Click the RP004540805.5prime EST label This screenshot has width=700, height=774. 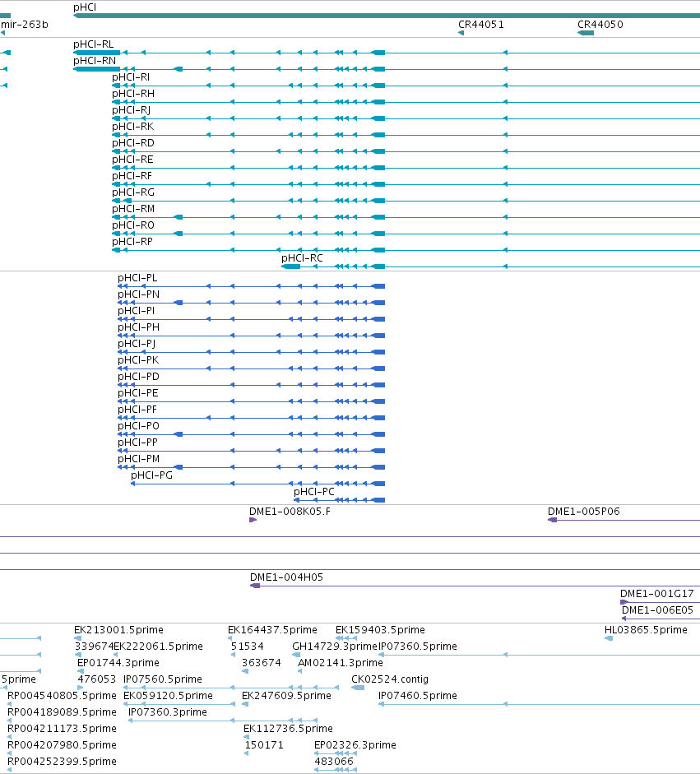point(63,696)
